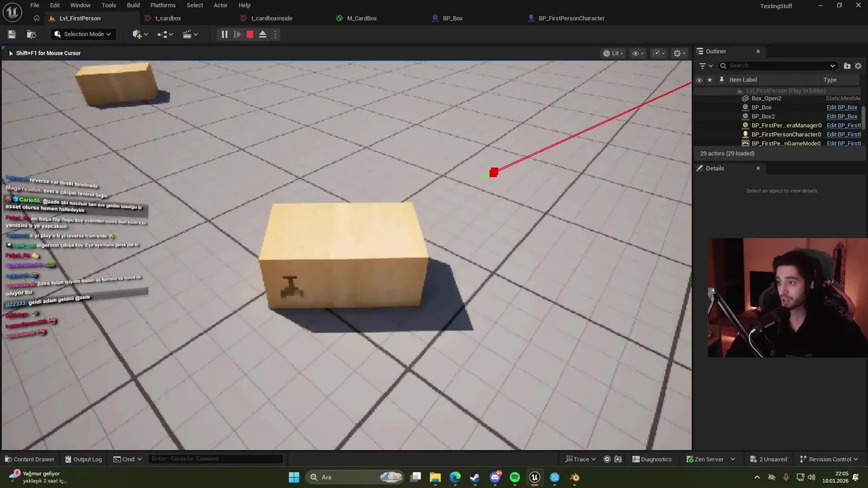Image resolution: width=868 pixels, height=488 pixels.
Task: Click the Enter Console Command field
Action: pos(215,459)
